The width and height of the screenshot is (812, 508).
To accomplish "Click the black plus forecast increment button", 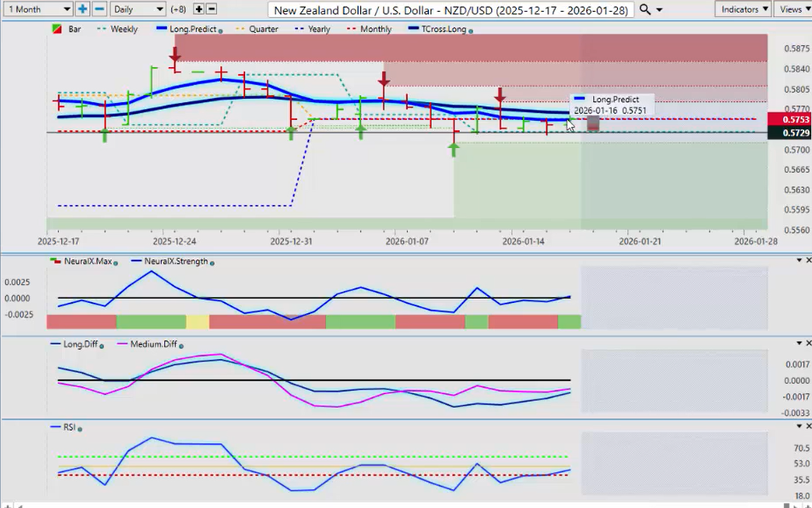I will 198,9.
